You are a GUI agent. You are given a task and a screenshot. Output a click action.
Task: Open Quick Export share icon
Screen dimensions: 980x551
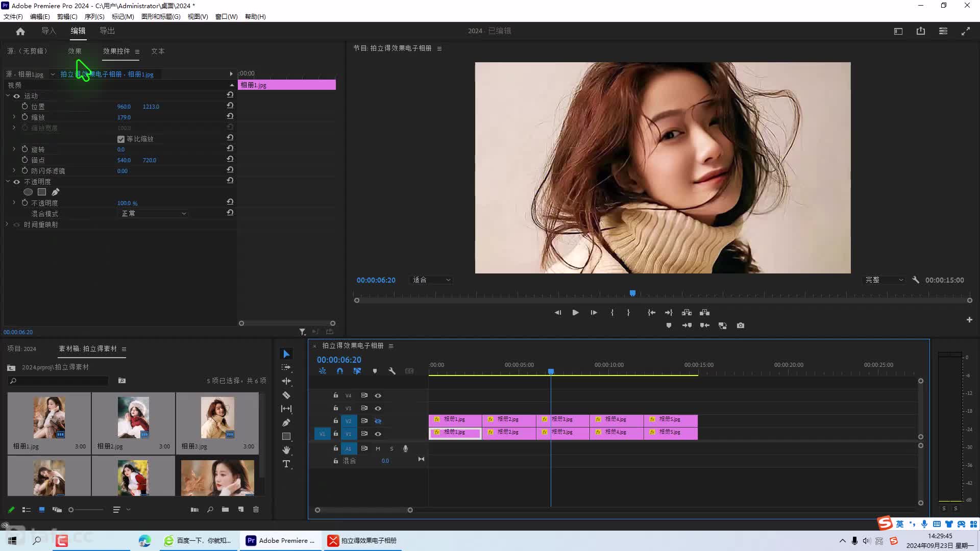click(x=921, y=31)
